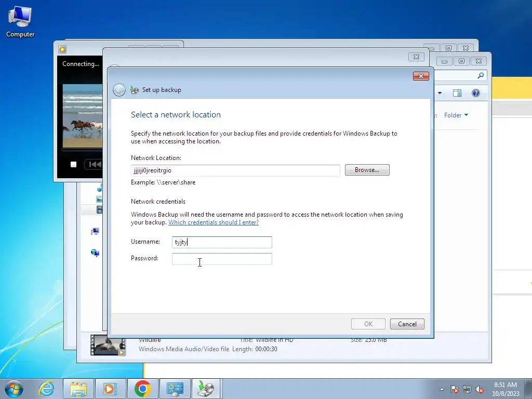The width and height of the screenshot is (532, 399).
Task: Click the Set up backup title icon
Action: pyautogui.click(x=135, y=90)
